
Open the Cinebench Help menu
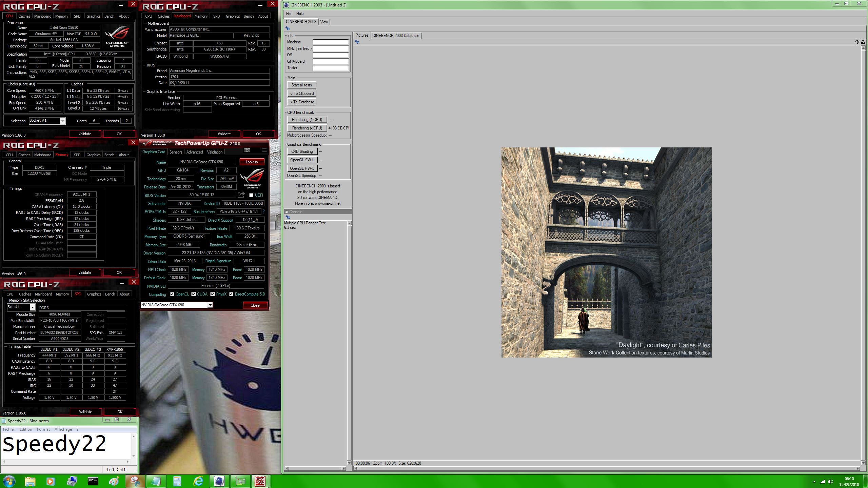click(x=300, y=14)
